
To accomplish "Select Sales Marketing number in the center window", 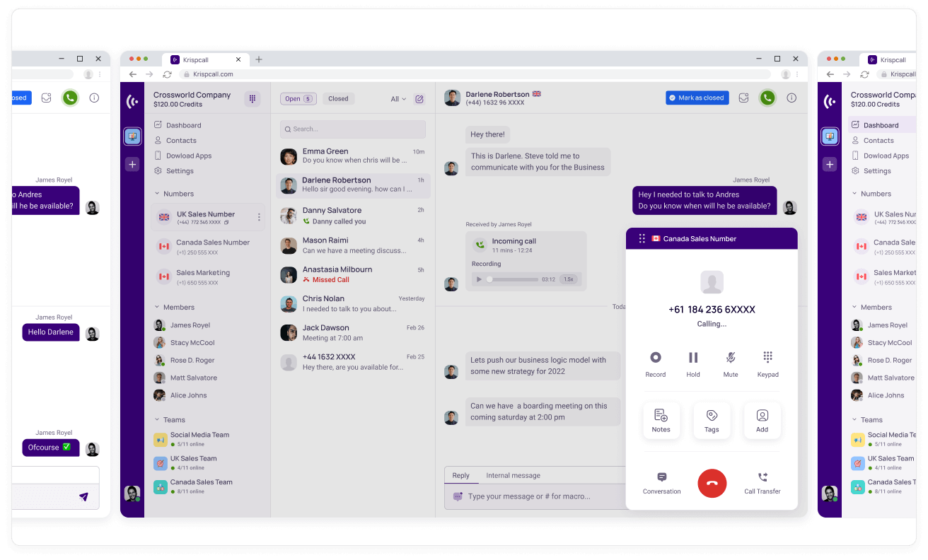I will 208,276.
